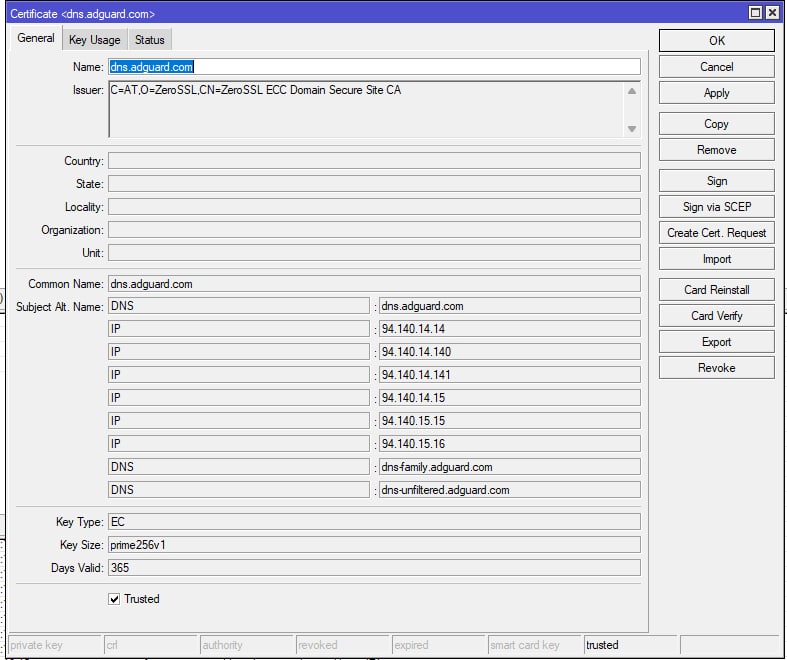Toggle the Trusted checkbox
The image size is (787, 660).
[114, 599]
